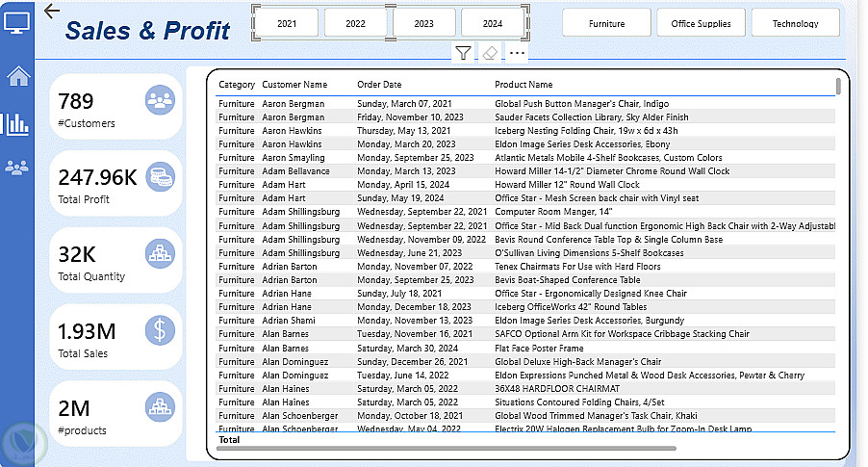The width and height of the screenshot is (868, 467).
Task: Select 'Tuesday, November 16, 2021' date cell
Action: coord(415,334)
